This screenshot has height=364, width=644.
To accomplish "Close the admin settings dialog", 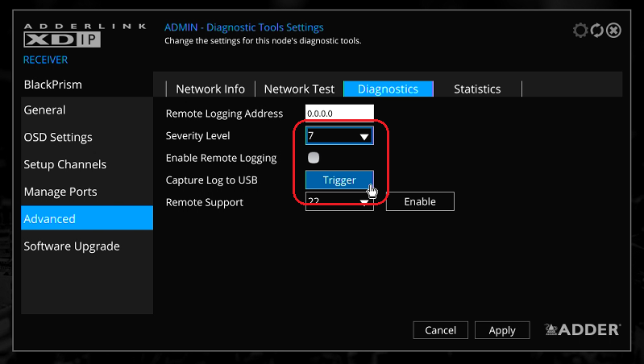I will (614, 31).
